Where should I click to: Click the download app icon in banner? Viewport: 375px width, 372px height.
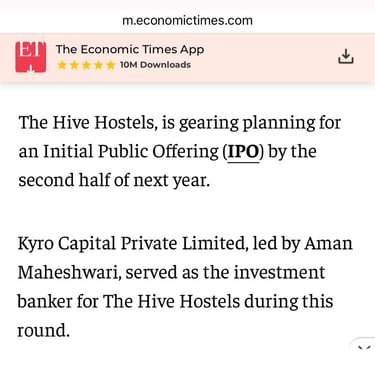click(346, 56)
